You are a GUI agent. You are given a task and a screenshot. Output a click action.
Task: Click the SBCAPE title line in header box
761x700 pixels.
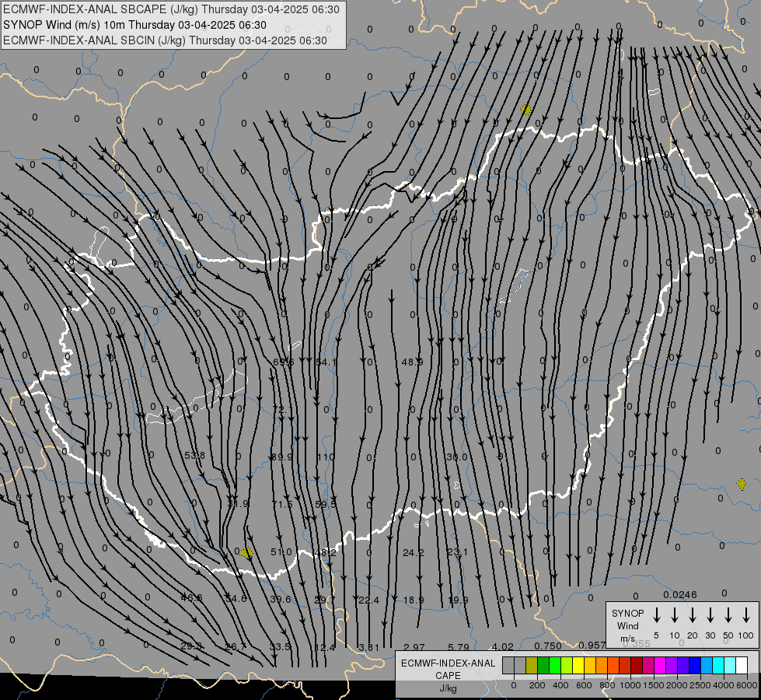(x=171, y=9)
